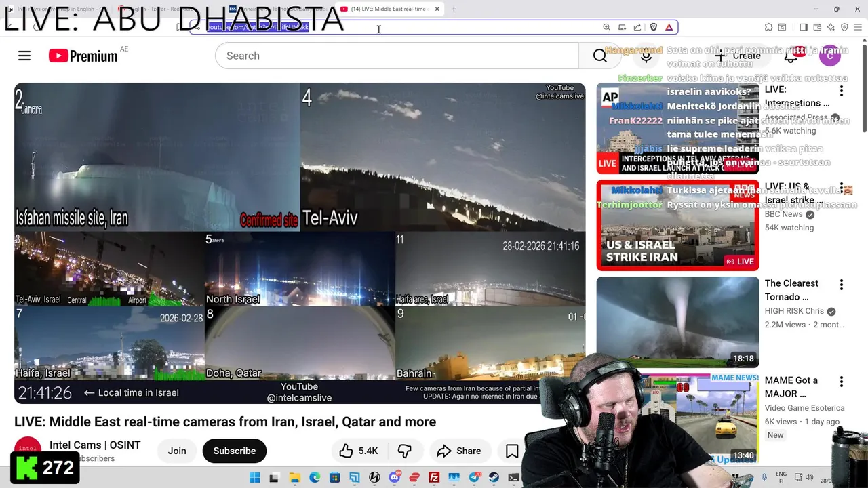Click the share icon in address bar
This screenshot has width=868, height=488.
tap(637, 27)
